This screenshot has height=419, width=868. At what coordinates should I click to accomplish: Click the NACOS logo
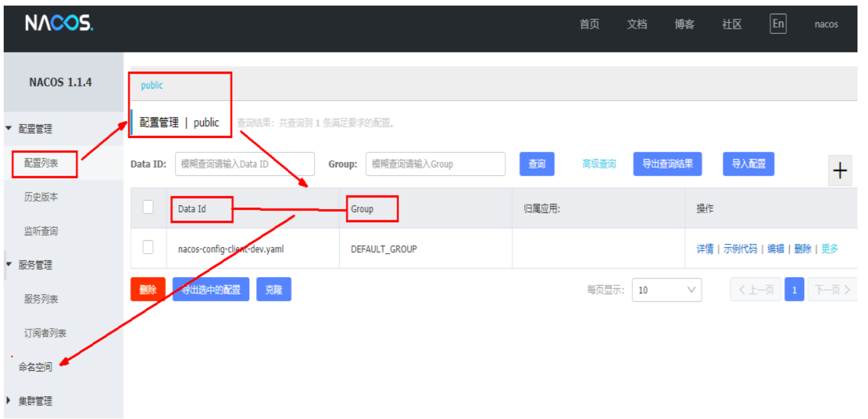click(59, 24)
